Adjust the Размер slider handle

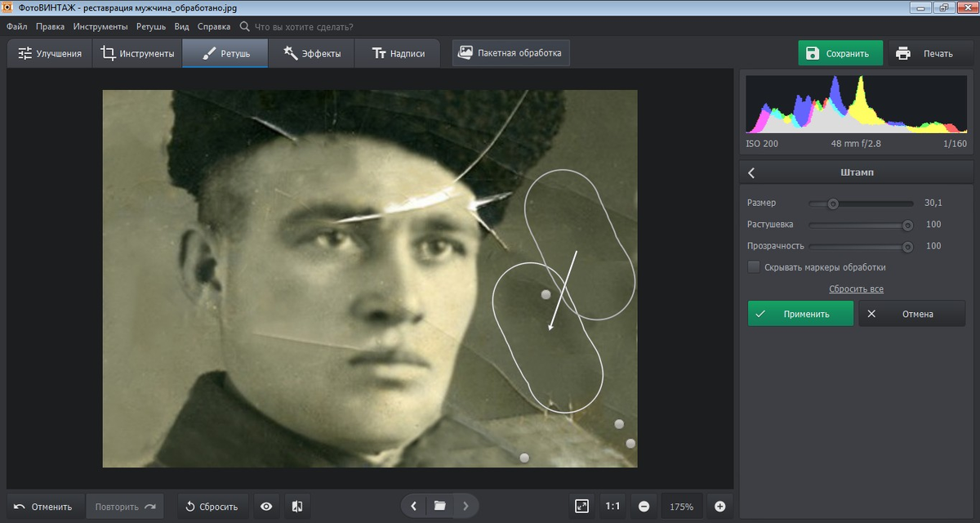tap(832, 203)
